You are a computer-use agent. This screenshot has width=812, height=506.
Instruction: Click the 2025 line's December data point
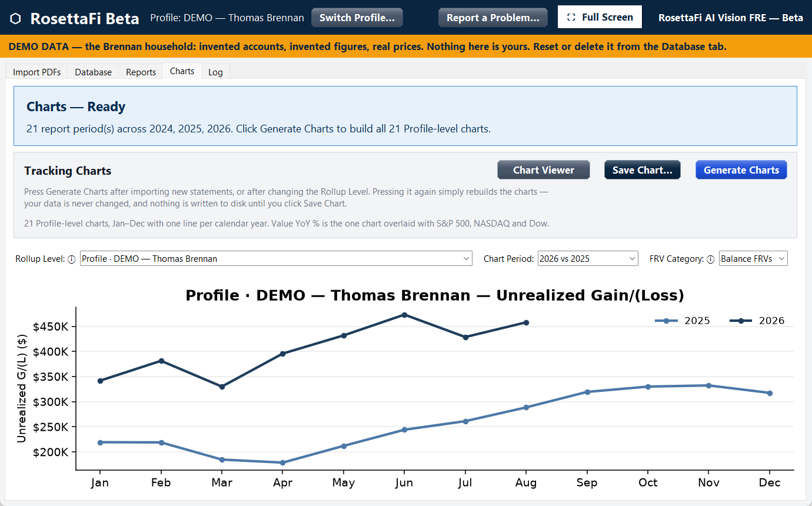[x=770, y=393]
